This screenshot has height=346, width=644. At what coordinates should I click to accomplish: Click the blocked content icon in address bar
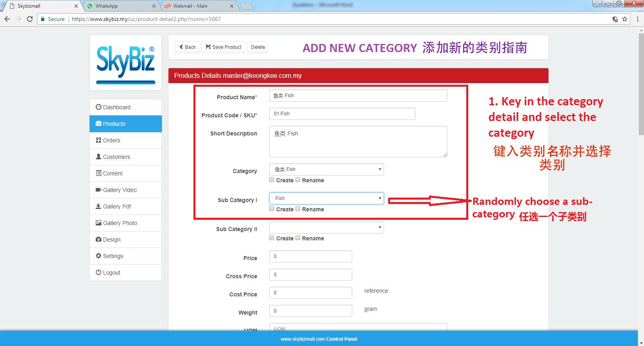(x=615, y=19)
